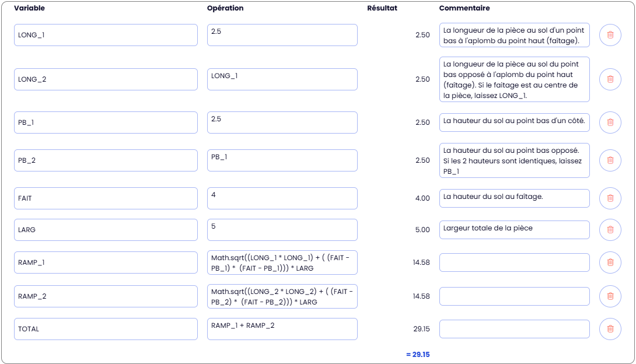
Task: Delete the FAIT variable row
Action: click(610, 198)
